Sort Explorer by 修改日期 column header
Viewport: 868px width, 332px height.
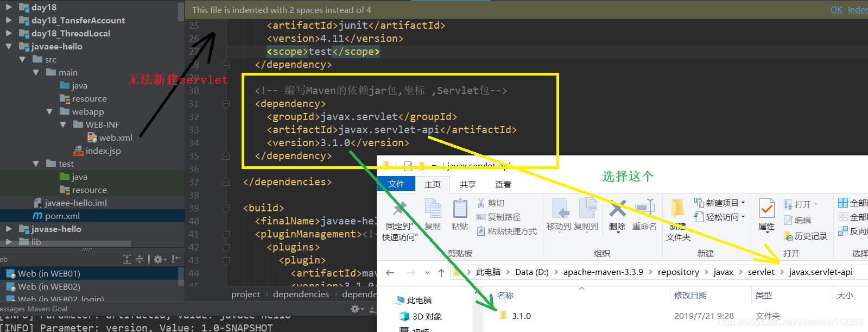click(690, 295)
